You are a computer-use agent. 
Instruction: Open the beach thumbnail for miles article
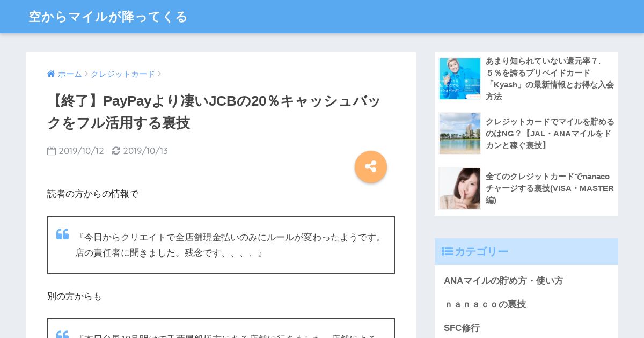click(460, 134)
